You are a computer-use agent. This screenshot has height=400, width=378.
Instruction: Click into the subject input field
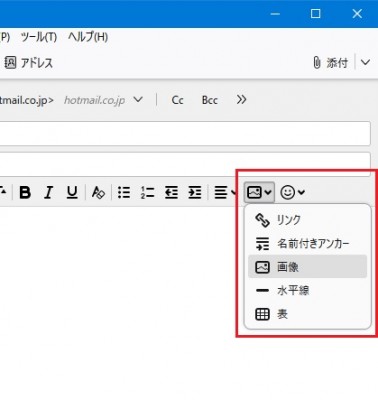[x=185, y=164]
